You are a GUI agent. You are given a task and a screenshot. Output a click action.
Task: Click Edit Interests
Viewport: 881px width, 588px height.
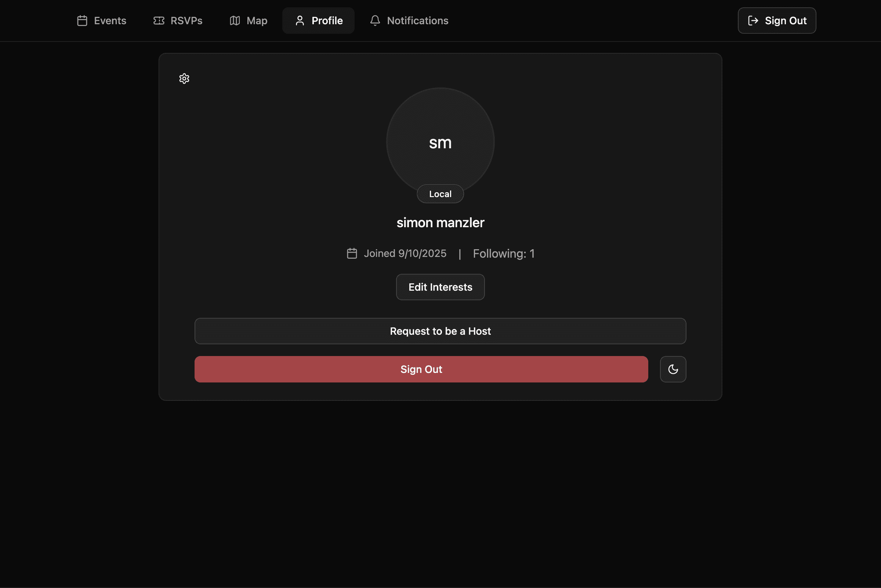(440, 287)
